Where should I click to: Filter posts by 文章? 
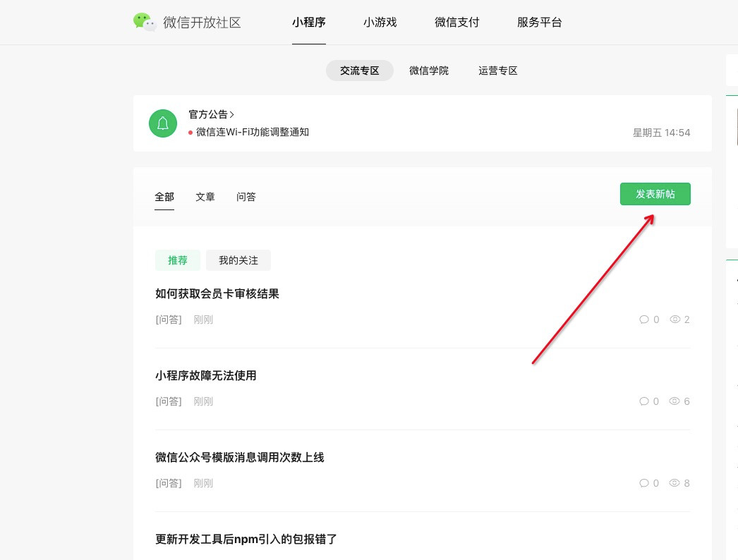click(205, 197)
